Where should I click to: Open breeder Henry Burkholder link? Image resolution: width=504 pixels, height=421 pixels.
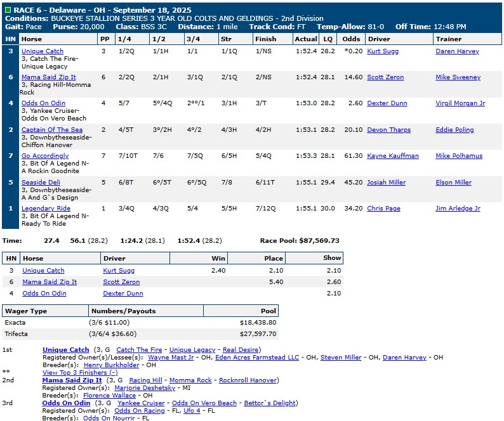click(112, 365)
